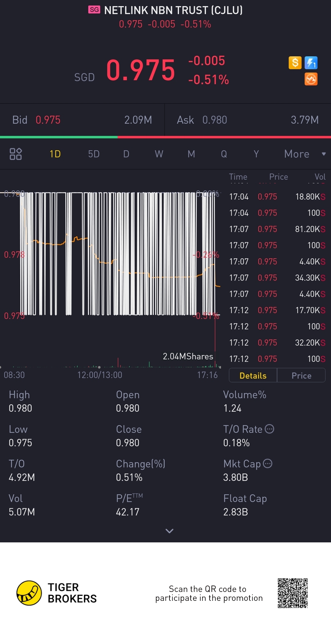Screen dimensions: 331x644
Task: Tap the 17:04 trade with 18.80K volume
Action: point(277,197)
